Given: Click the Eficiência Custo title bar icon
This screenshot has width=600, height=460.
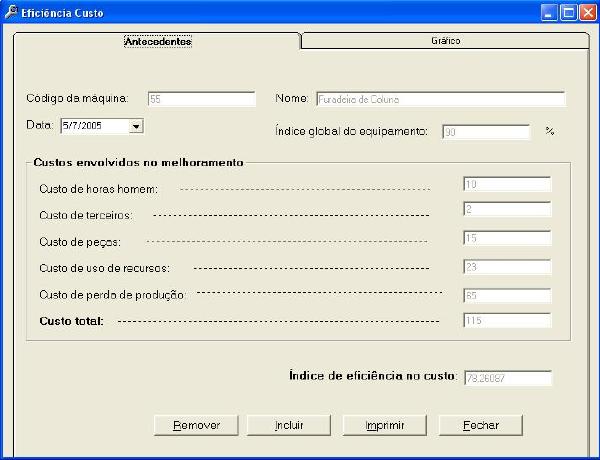Looking at the screenshot, I should tap(11, 12).
